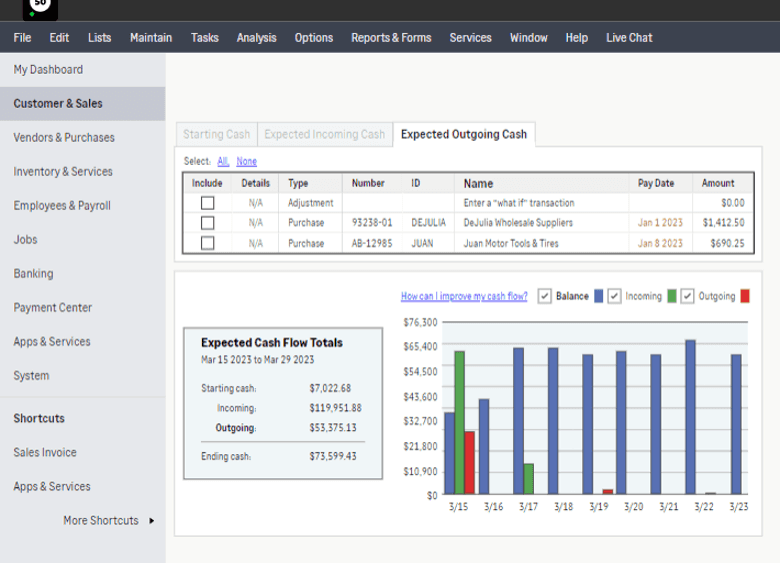780x565 pixels.
Task: Toggle the Outgoing chart series checkbox
Action: click(x=688, y=296)
